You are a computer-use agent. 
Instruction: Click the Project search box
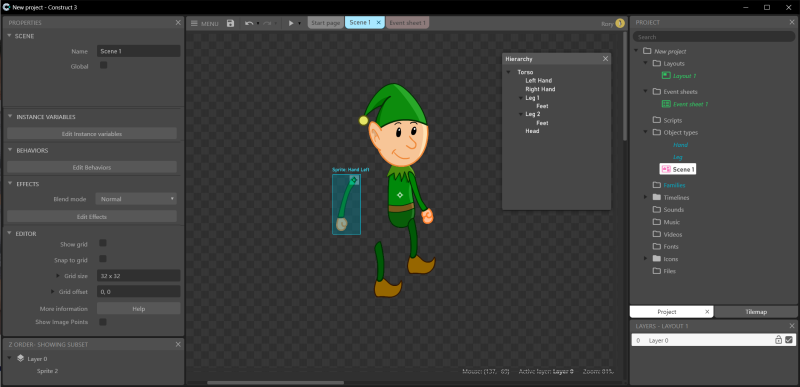[x=714, y=37]
